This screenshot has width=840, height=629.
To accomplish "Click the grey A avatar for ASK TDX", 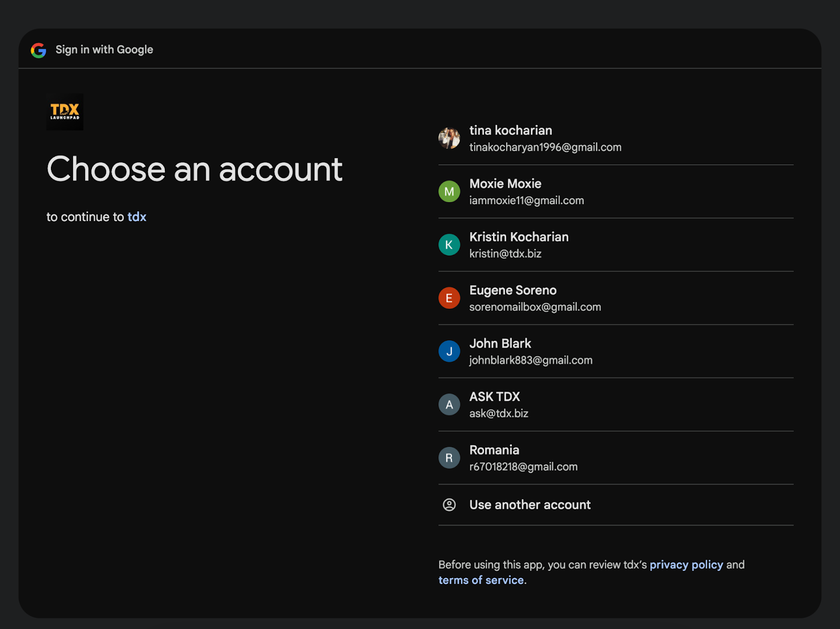I will 449,405.
